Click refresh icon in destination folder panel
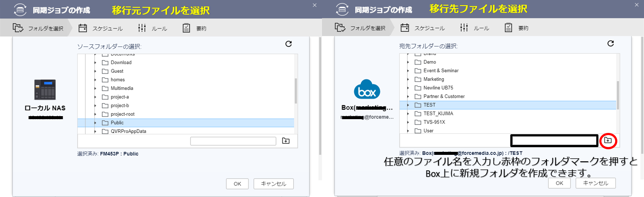 click(x=610, y=43)
